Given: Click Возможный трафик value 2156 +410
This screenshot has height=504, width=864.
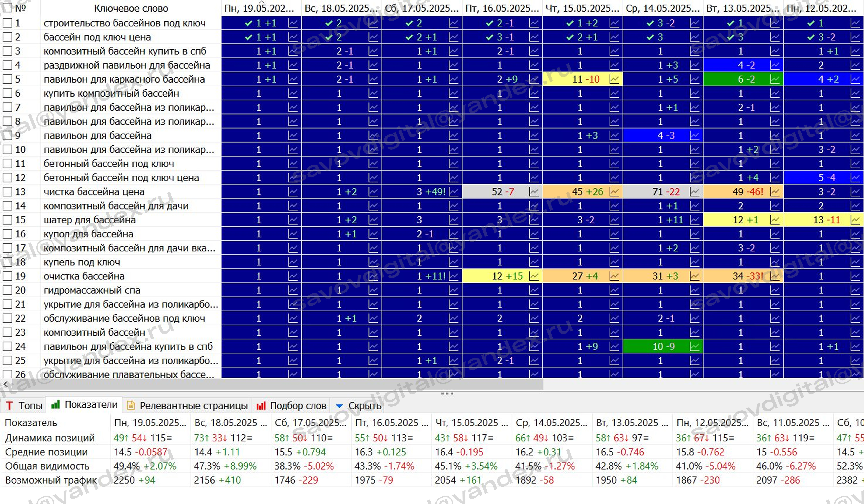Looking at the screenshot, I should [x=217, y=480].
